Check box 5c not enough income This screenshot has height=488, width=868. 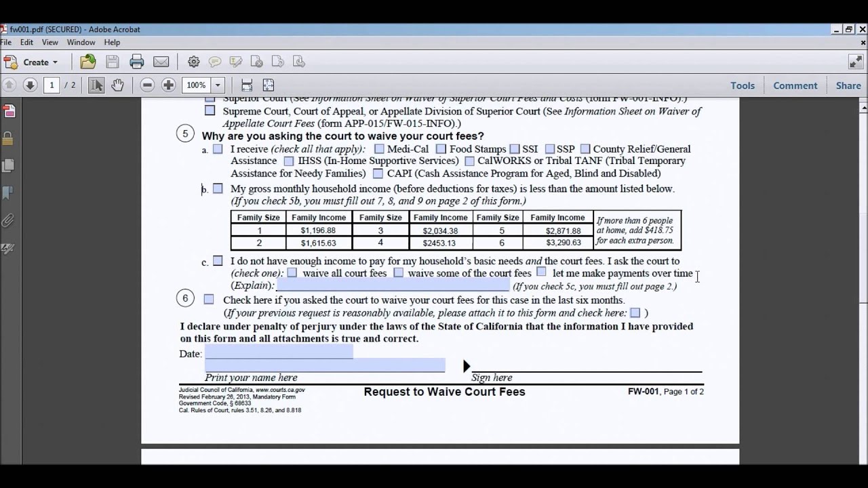coord(218,261)
